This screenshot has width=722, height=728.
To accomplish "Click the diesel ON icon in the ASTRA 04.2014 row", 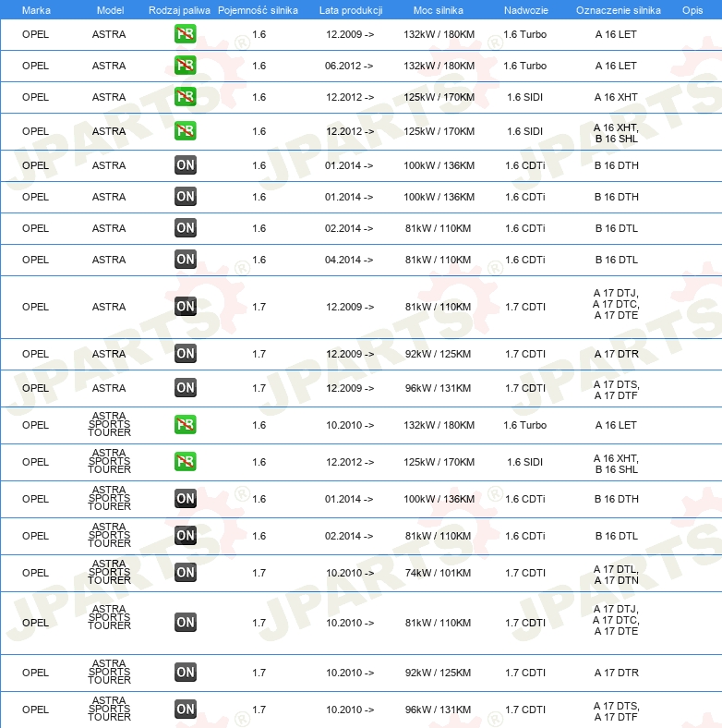I will tap(186, 260).
